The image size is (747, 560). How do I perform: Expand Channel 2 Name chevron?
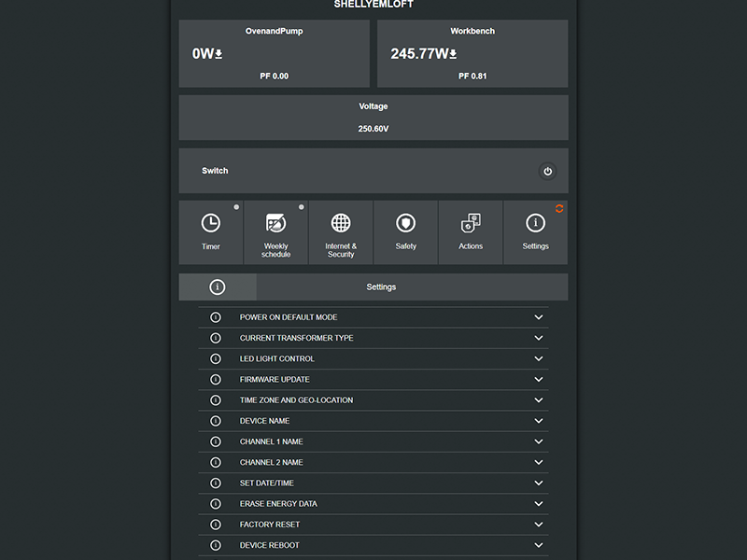539,462
